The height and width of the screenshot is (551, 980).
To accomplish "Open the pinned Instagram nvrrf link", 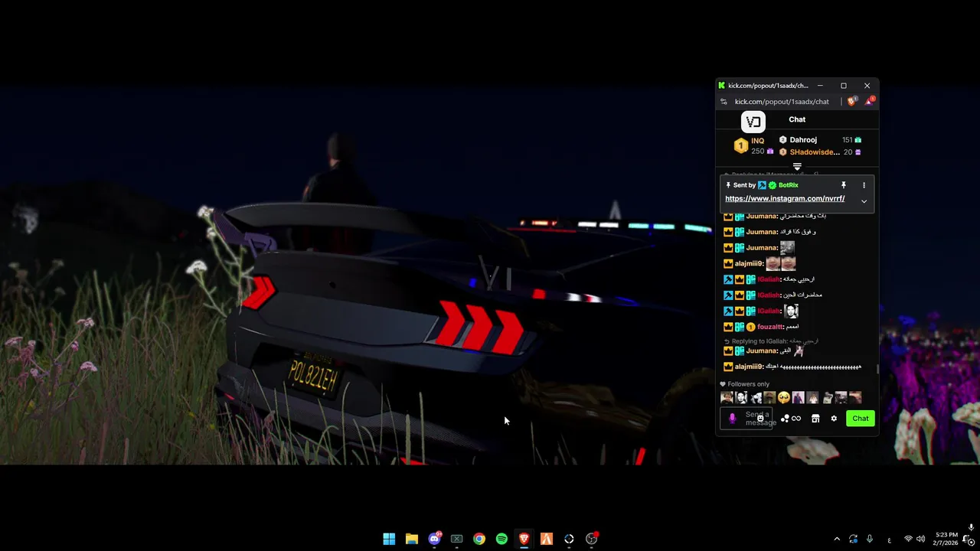I will (785, 199).
